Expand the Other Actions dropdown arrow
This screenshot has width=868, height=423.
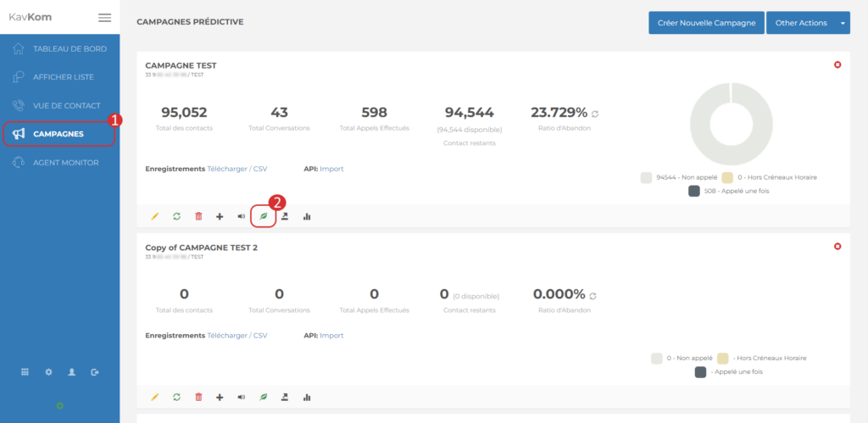(843, 23)
